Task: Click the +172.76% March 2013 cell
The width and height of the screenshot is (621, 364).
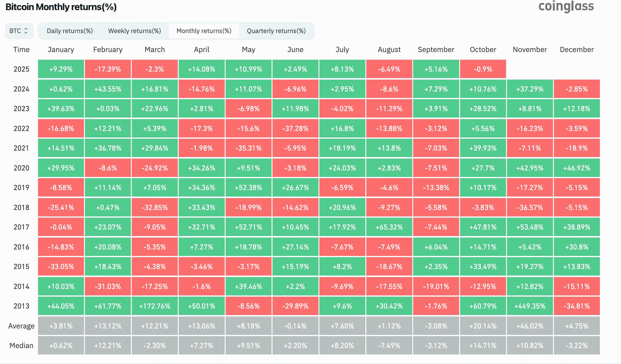Action: (x=154, y=306)
